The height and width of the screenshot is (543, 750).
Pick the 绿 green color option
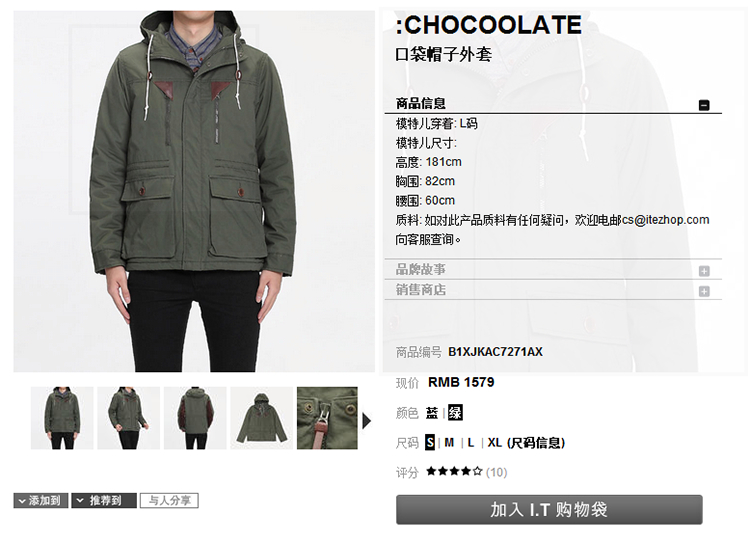(x=455, y=412)
